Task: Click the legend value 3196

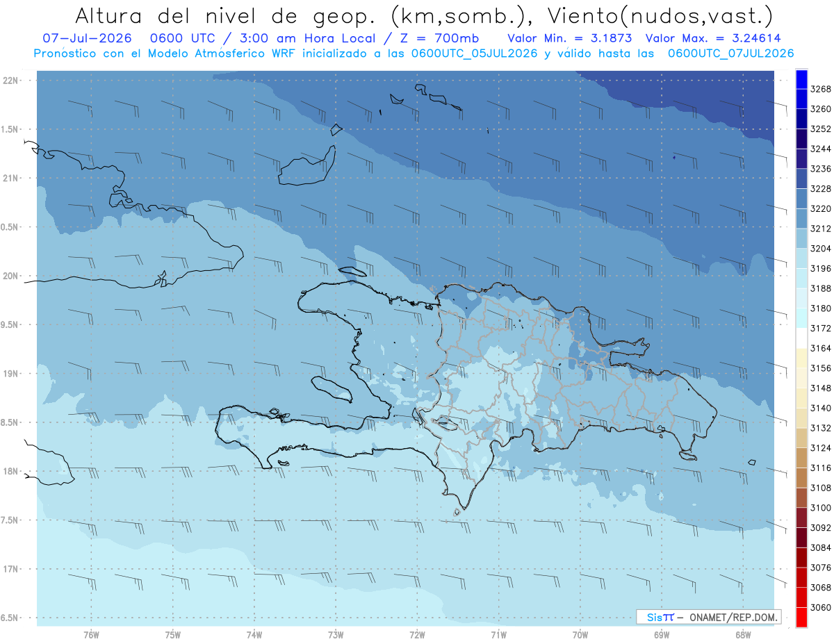Action: (x=820, y=268)
